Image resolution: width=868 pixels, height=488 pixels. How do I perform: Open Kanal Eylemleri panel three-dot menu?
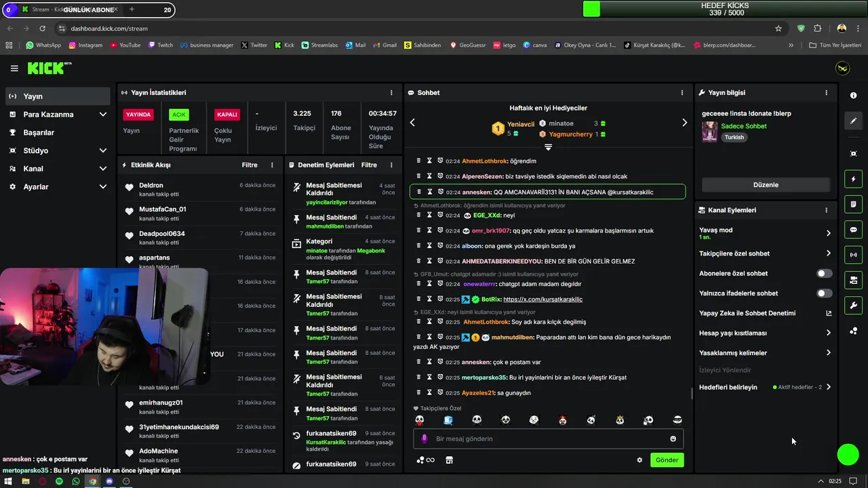point(826,210)
